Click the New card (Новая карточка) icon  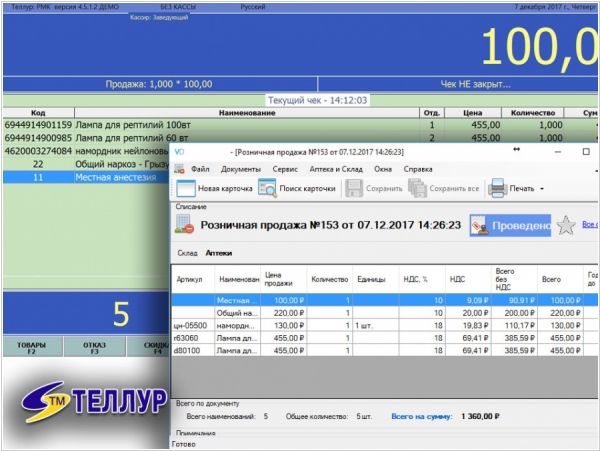[x=186, y=188]
